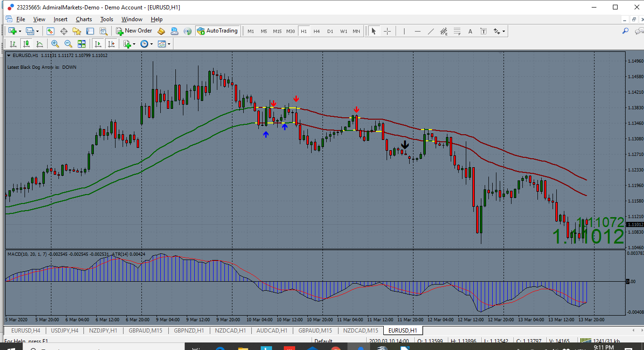Switch to the NZDCAD,M15 chart tab
The height and width of the screenshot is (350, 644).
[x=361, y=330]
